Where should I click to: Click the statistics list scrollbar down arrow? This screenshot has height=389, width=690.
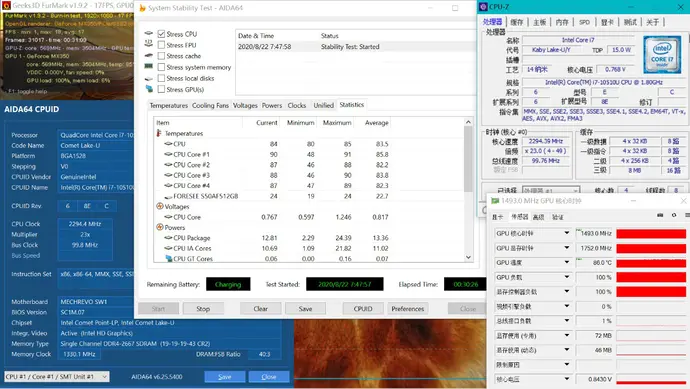pos(468,257)
